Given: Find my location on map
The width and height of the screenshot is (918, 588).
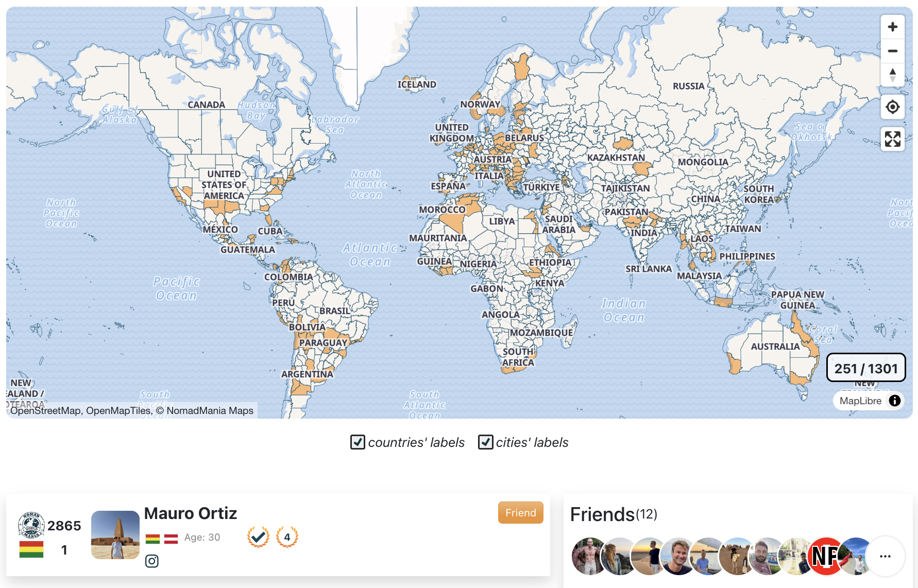Looking at the screenshot, I should [893, 107].
